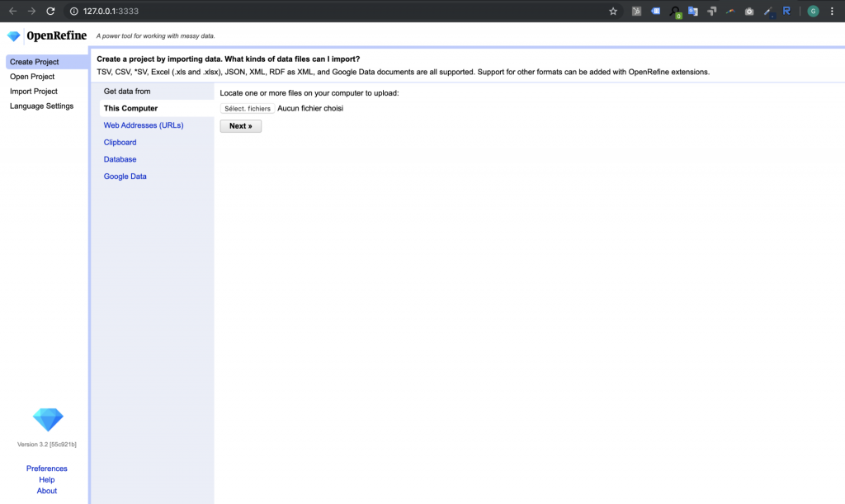
Task: Select Google Data as import source
Action: tap(125, 177)
